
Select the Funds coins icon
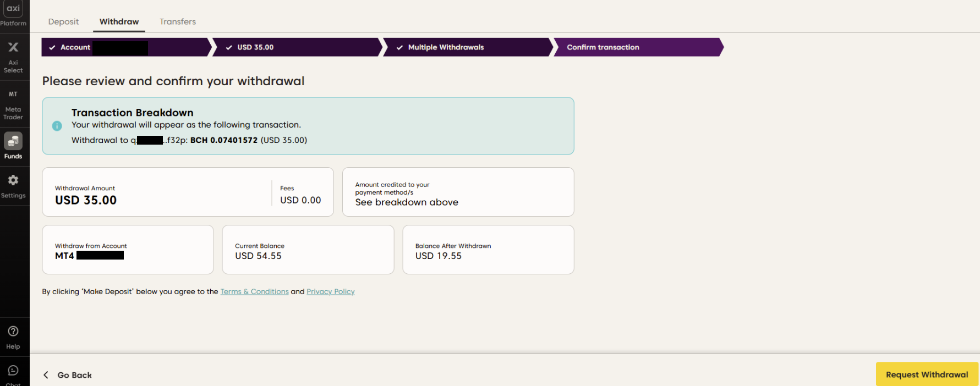click(x=13, y=141)
